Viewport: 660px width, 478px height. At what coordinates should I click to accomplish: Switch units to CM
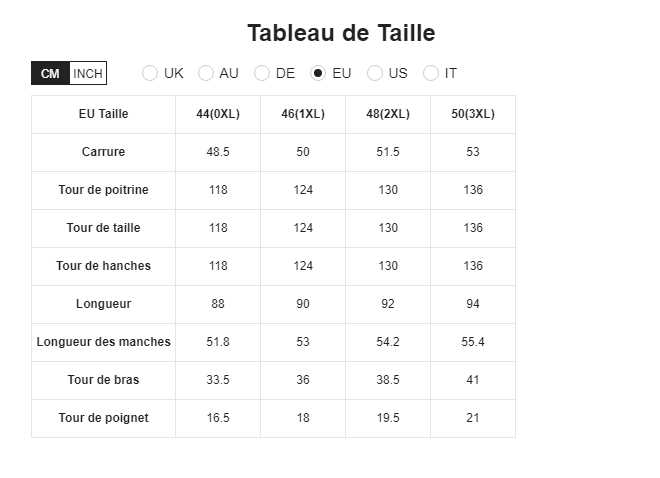tap(50, 73)
